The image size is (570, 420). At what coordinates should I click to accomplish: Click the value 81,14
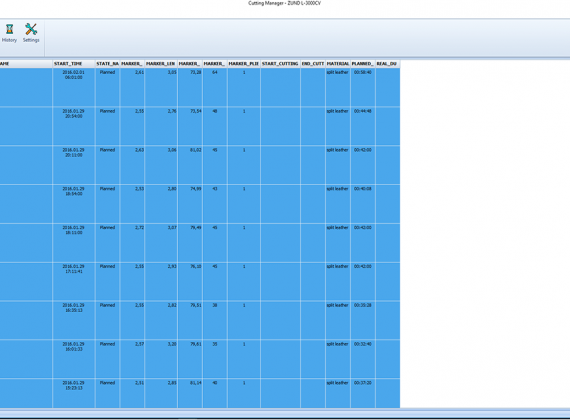click(196, 383)
